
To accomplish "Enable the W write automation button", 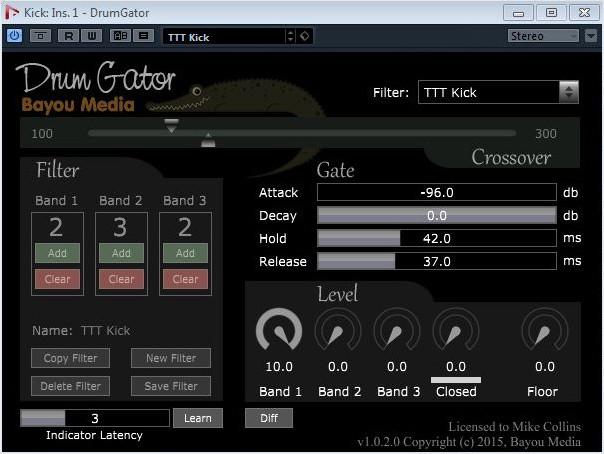I will click(91, 36).
